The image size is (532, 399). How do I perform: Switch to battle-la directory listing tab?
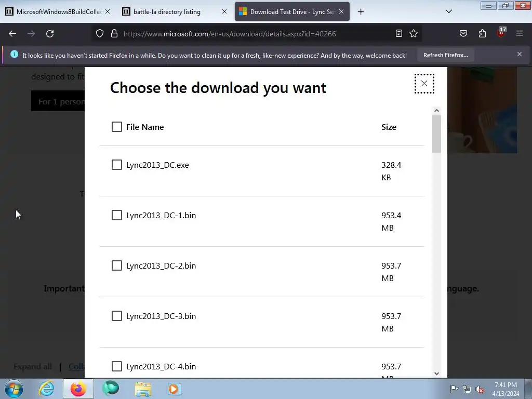175,11
